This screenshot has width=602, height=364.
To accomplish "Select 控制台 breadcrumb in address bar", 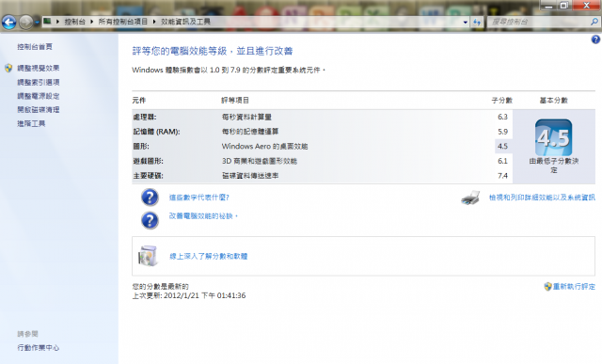I will (74, 22).
